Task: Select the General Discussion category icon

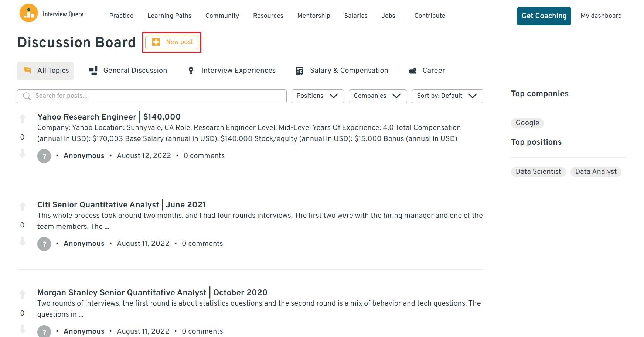Action: [x=93, y=70]
